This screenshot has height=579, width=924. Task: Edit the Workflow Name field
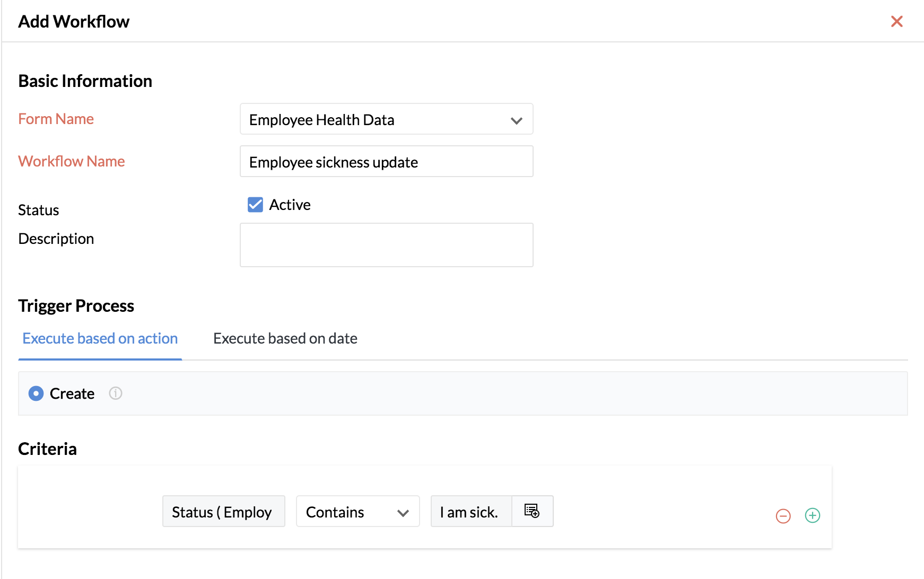[x=386, y=162]
